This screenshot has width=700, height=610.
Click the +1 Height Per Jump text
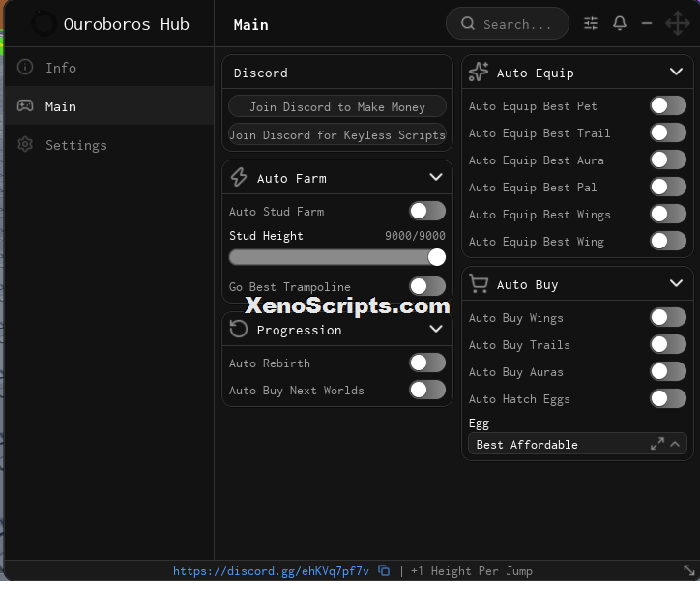472,570
